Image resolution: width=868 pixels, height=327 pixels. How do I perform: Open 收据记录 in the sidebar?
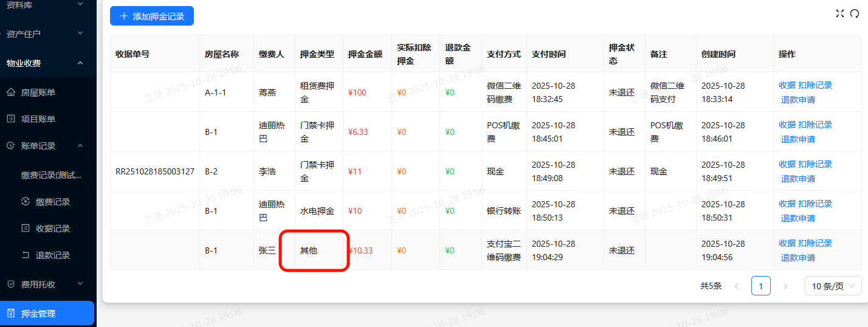click(x=53, y=229)
